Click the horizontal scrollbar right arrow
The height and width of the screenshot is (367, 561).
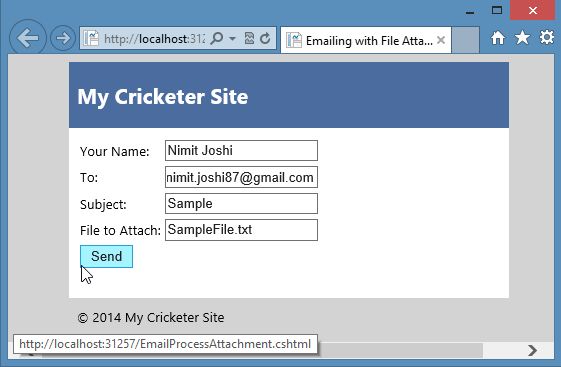point(532,350)
